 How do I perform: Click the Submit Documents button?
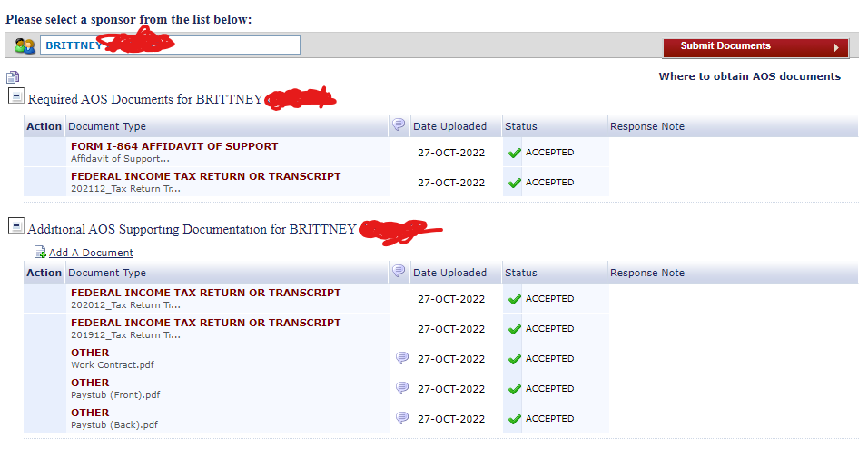click(755, 47)
